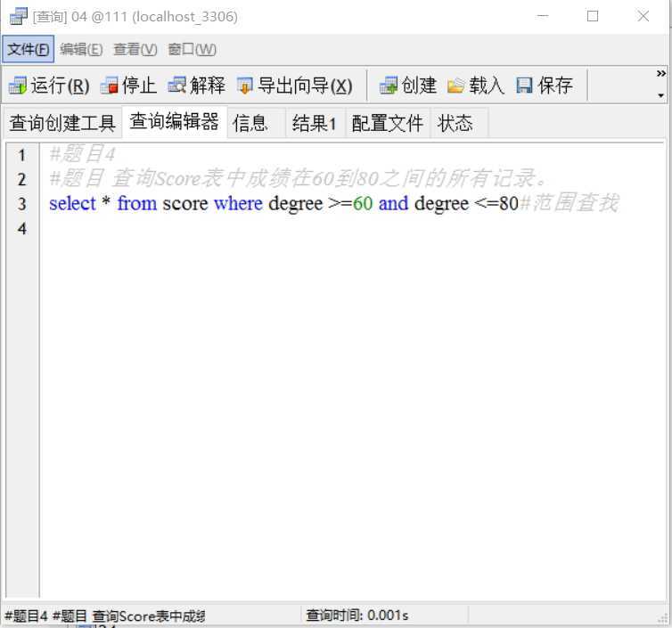Image resolution: width=672 pixels, height=628 pixels.
Task: Switch to the 查询创建工具 tab
Action: coord(62,123)
